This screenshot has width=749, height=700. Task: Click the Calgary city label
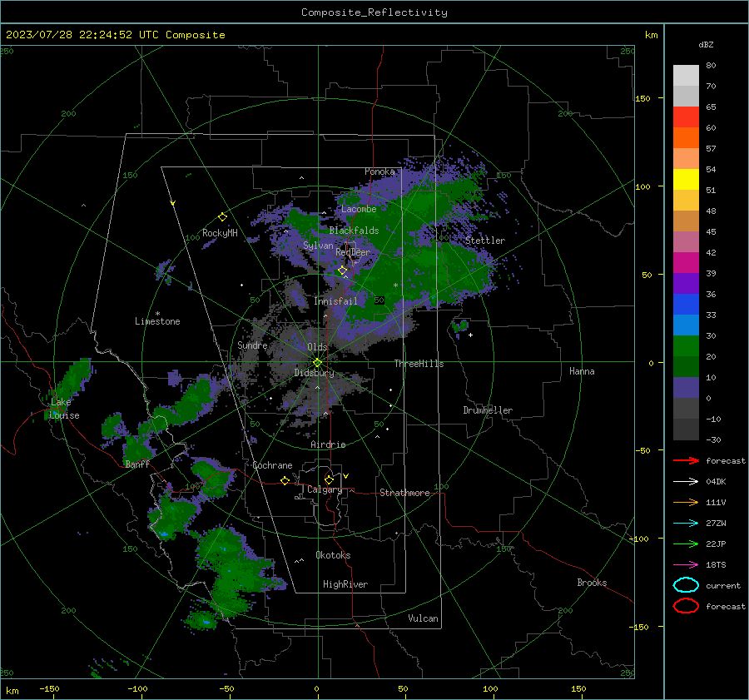pos(325,489)
